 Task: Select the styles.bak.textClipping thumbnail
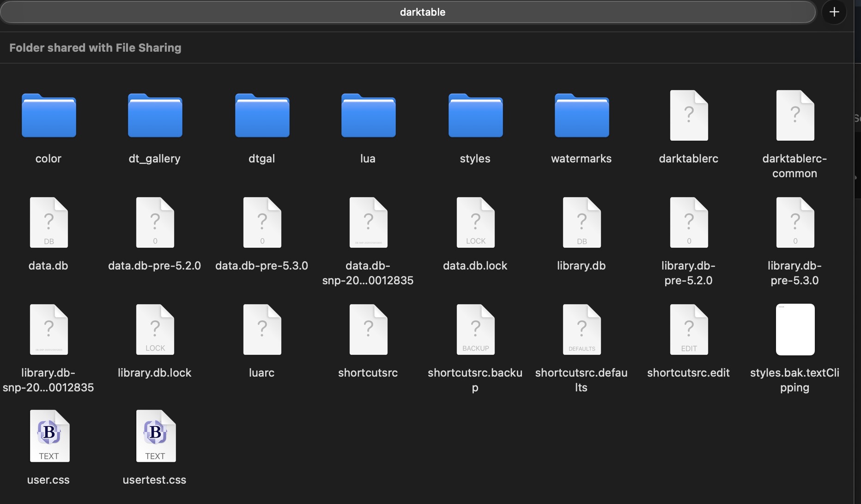[795, 330]
